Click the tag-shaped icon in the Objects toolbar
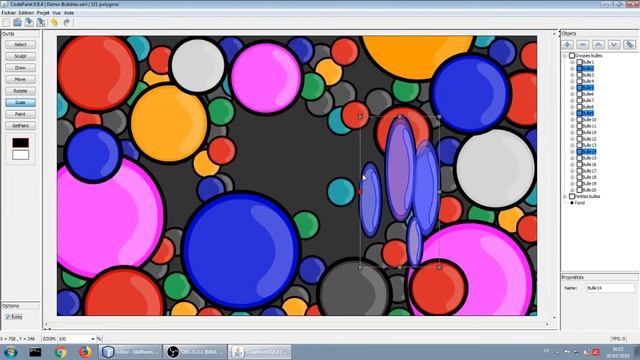Screen dimensions: 640x360 click(629, 44)
